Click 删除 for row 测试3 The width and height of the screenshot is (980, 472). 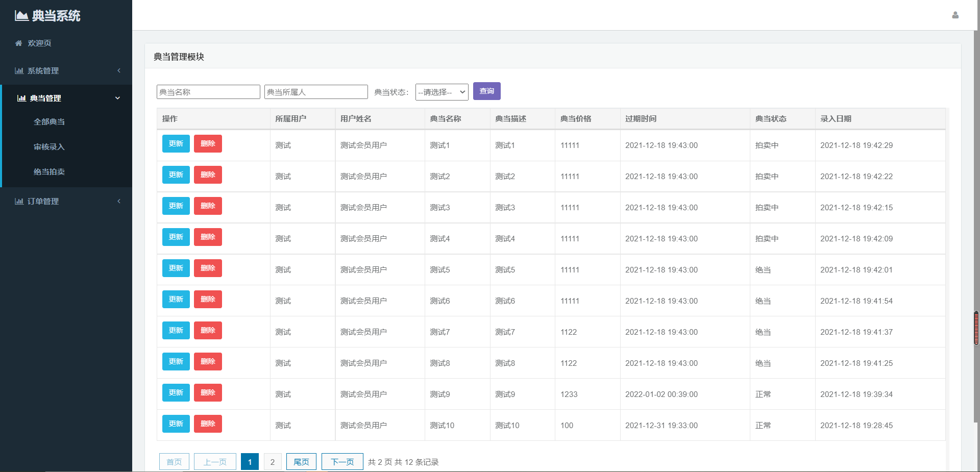click(x=208, y=206)
